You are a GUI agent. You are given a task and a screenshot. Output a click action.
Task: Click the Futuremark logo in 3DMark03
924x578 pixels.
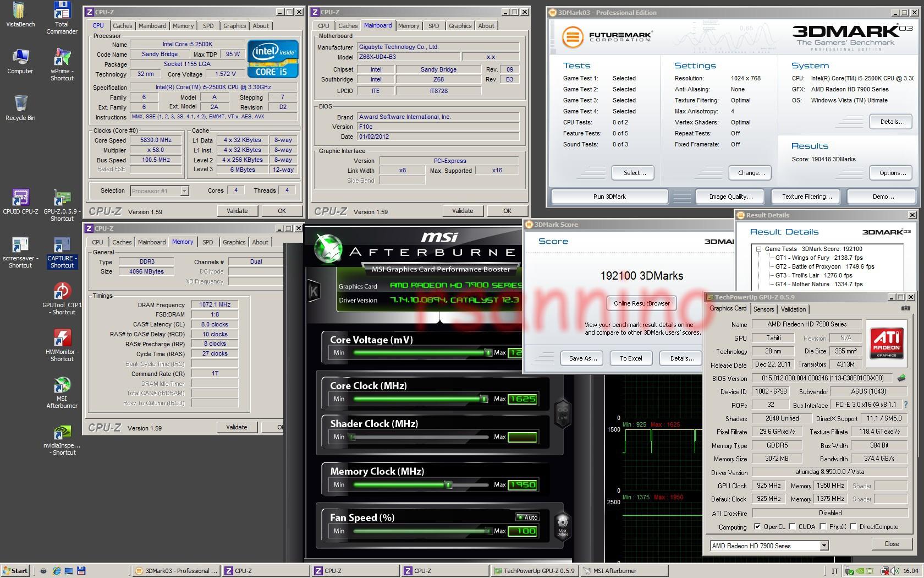coord(607,37)
